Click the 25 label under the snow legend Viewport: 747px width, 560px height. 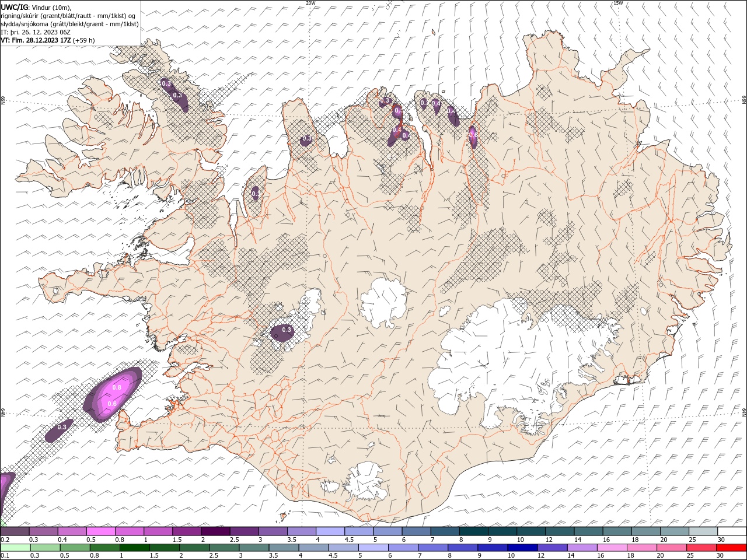point(693,540)
